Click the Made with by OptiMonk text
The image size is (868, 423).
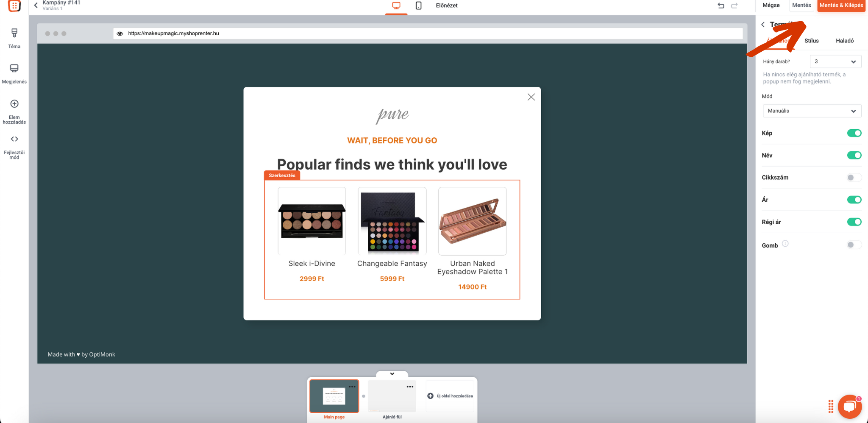tap(81, 354)
